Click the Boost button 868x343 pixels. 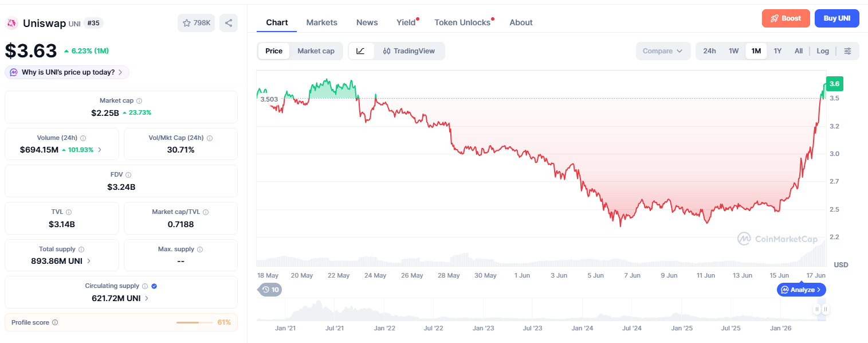[x=785, y=18]
